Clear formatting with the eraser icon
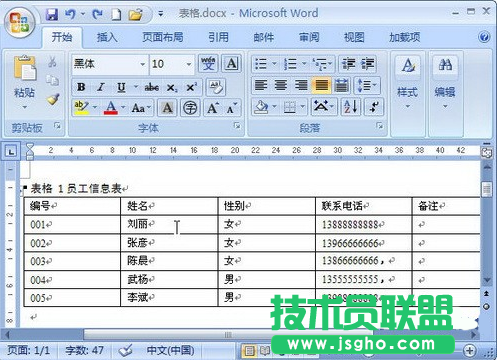Screen dimensions: 498x360 (216, 87)
